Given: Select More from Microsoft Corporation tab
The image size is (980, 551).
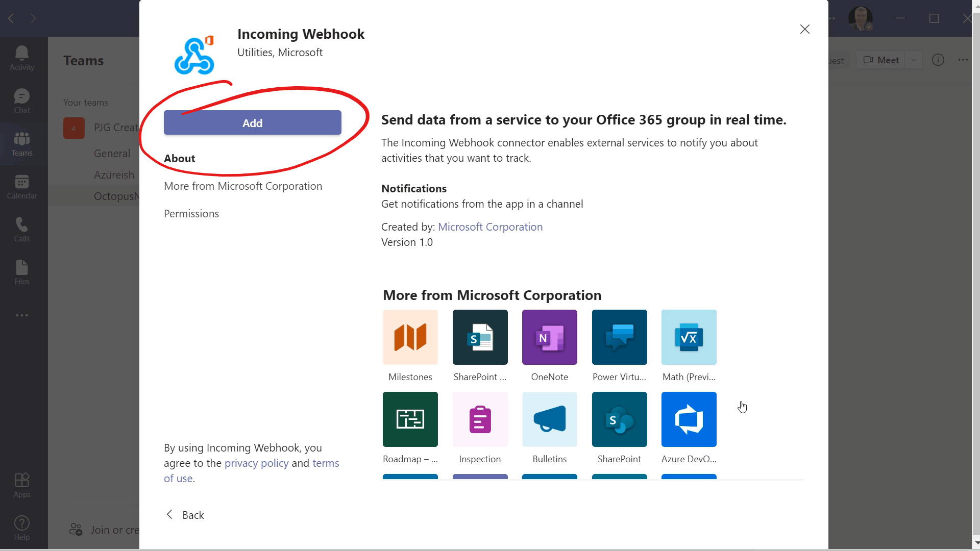Looking at the screenshot, I should click(x=243, y=186).
